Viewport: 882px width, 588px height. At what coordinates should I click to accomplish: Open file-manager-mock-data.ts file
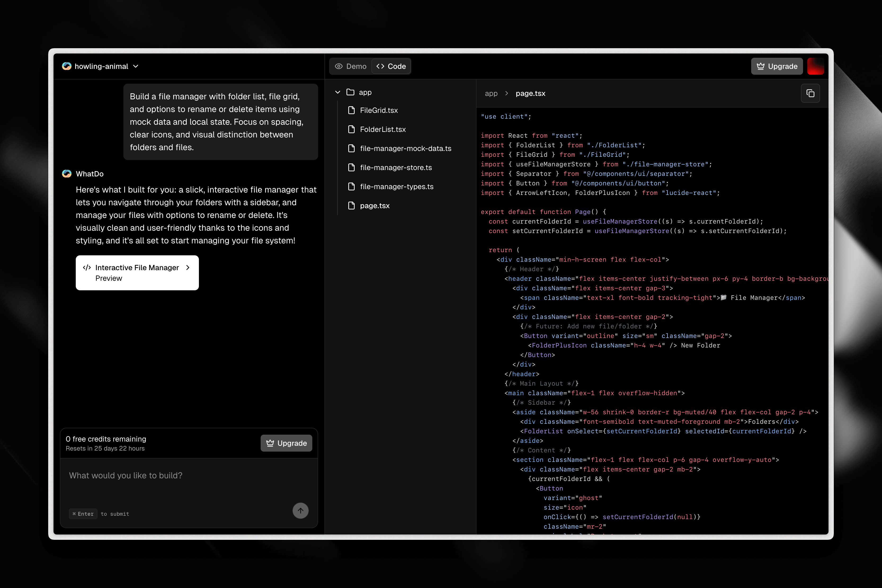coord(405,149)
